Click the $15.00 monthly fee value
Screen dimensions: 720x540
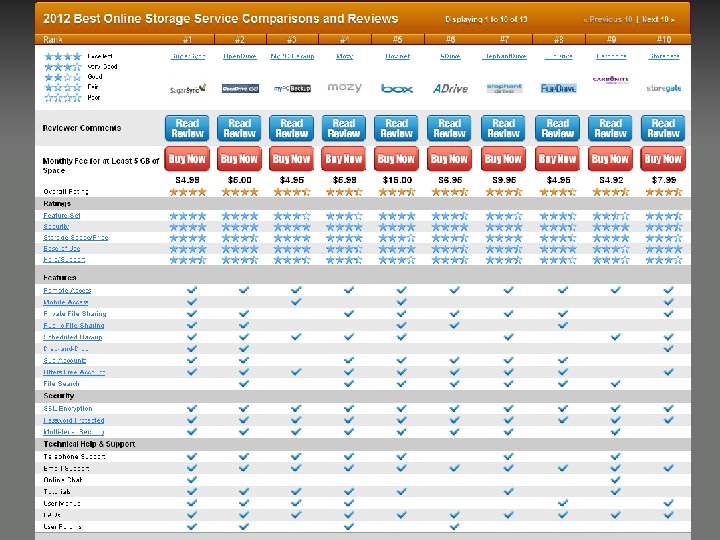pos(397,180)
